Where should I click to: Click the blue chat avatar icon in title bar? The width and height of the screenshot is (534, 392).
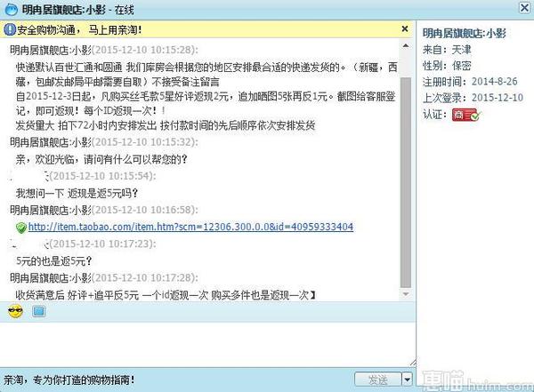coord(11,9)
